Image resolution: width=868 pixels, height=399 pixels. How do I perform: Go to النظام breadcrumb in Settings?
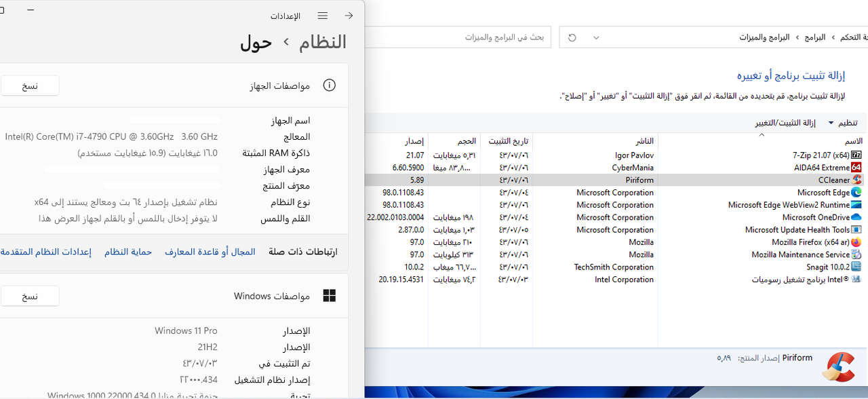323,42
